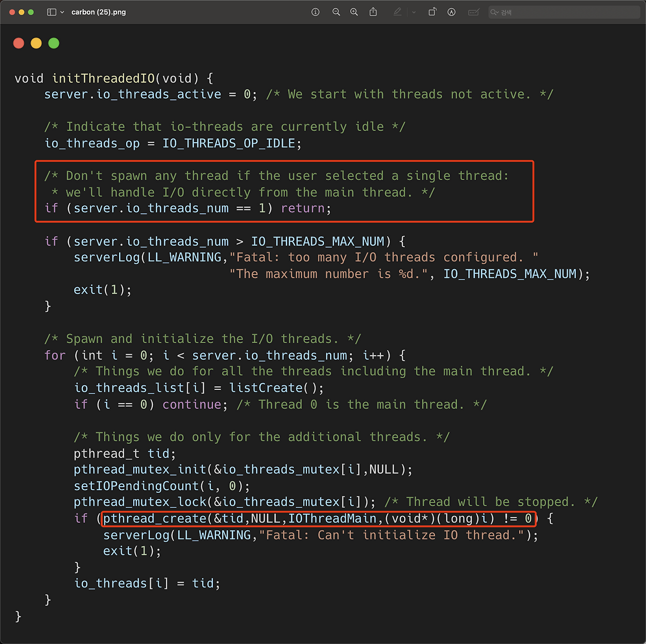Click the line "setIOPendingCount(i, 0);"
Image resolution: width=646 pixels, height=644 pixels.
point(162,486)
